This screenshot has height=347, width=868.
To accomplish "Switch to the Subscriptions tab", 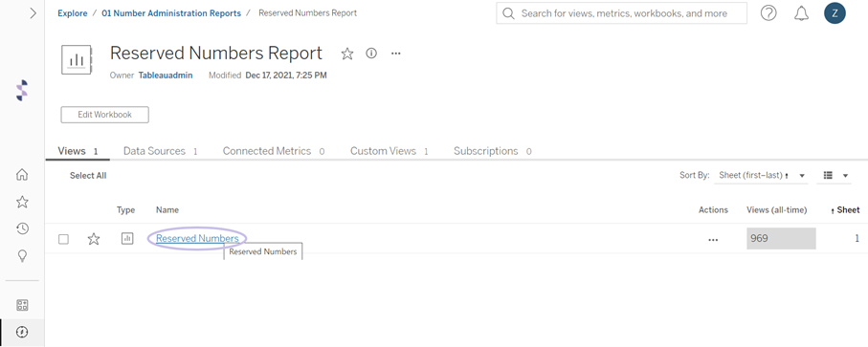I will click(492, 151).
